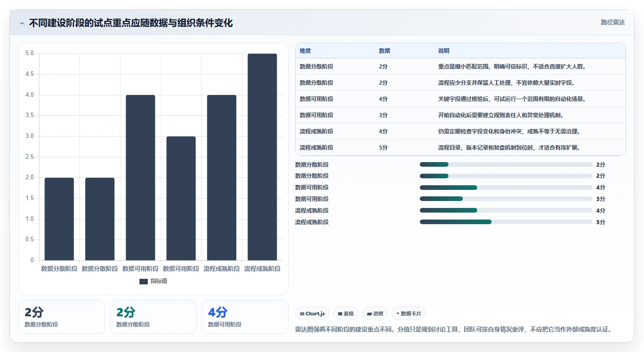Click row text 流程应少分支并保留人工处理
The image size is (644, 352).
pos(475,83)
